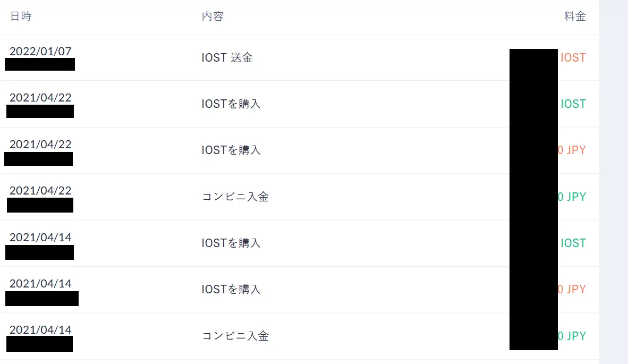Click the 内容 column header
628x364 pixels.
coord(213,16)
